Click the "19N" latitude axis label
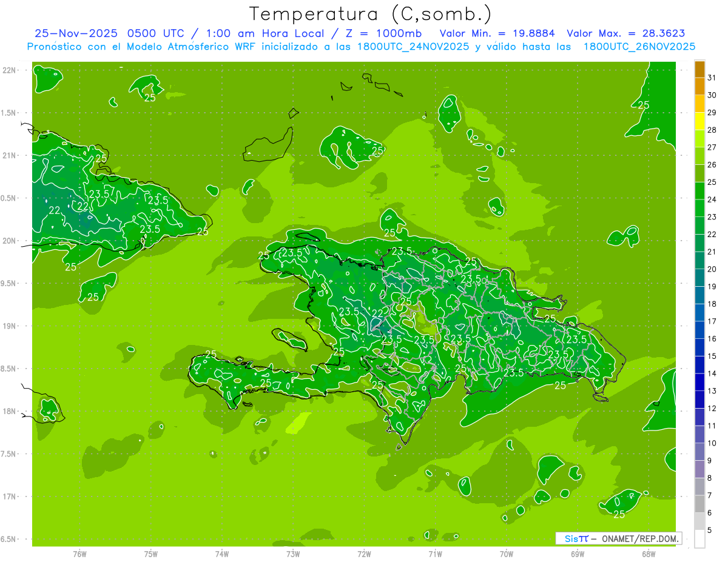 click(x=9, y=326)
